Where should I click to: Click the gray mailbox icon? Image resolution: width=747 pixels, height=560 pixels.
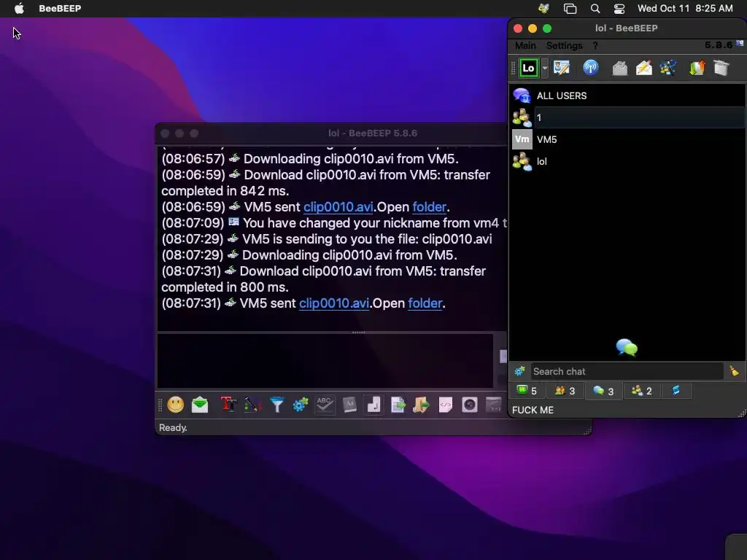620,68
